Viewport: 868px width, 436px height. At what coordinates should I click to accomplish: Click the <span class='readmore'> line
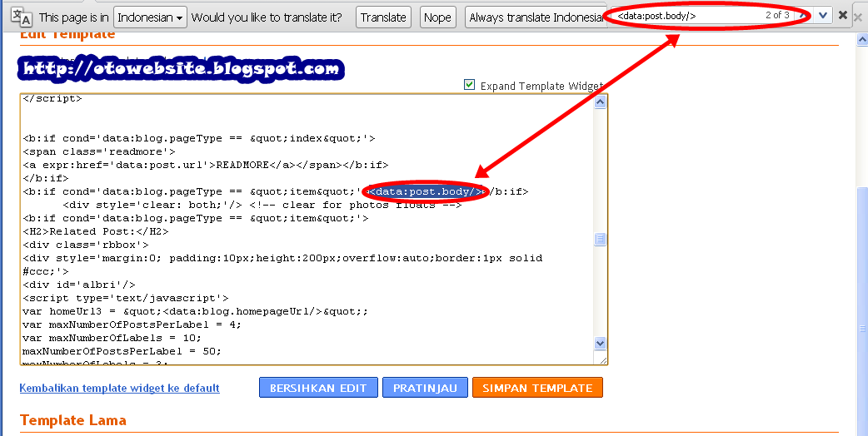click(99, 151)
